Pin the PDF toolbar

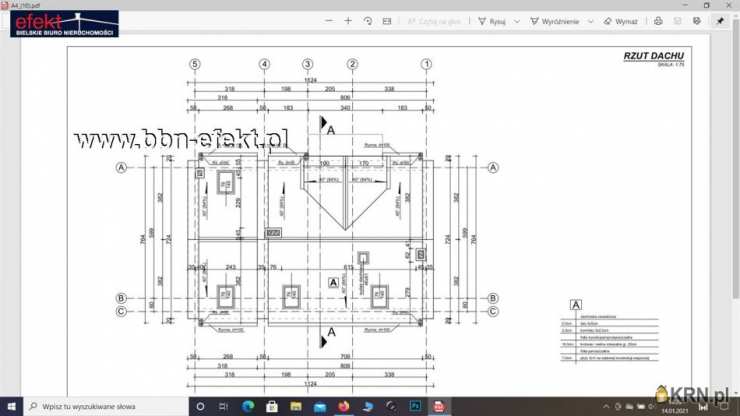[x=720, y=20]
